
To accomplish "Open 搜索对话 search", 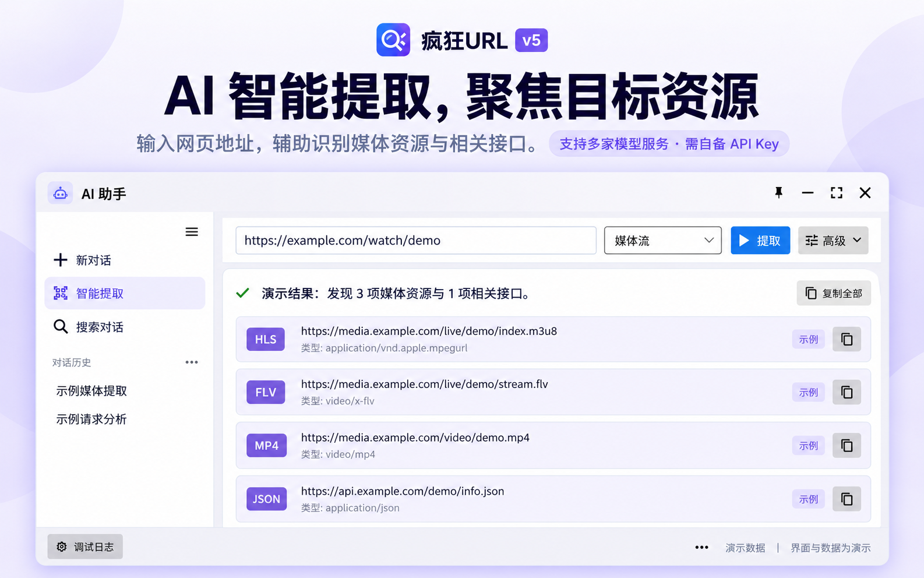I will tap(89, 327).
